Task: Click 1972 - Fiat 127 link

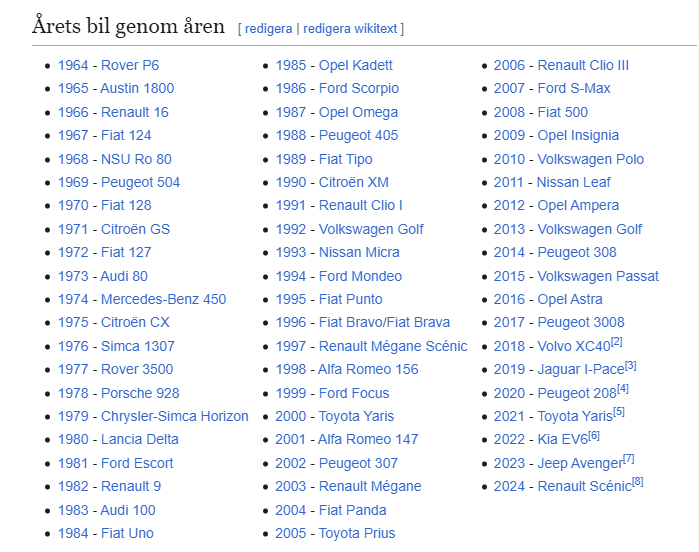Action: pyautogui.click(x=105, y=252)
